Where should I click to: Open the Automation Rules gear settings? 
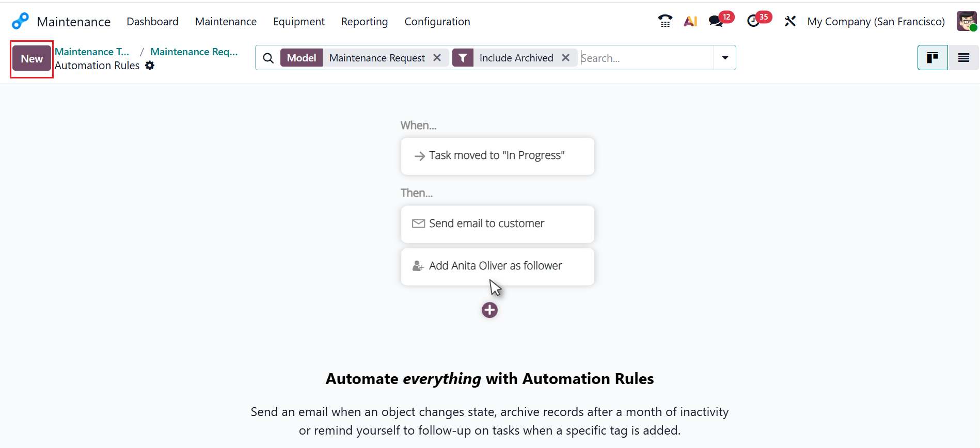(x=150, y=66)
